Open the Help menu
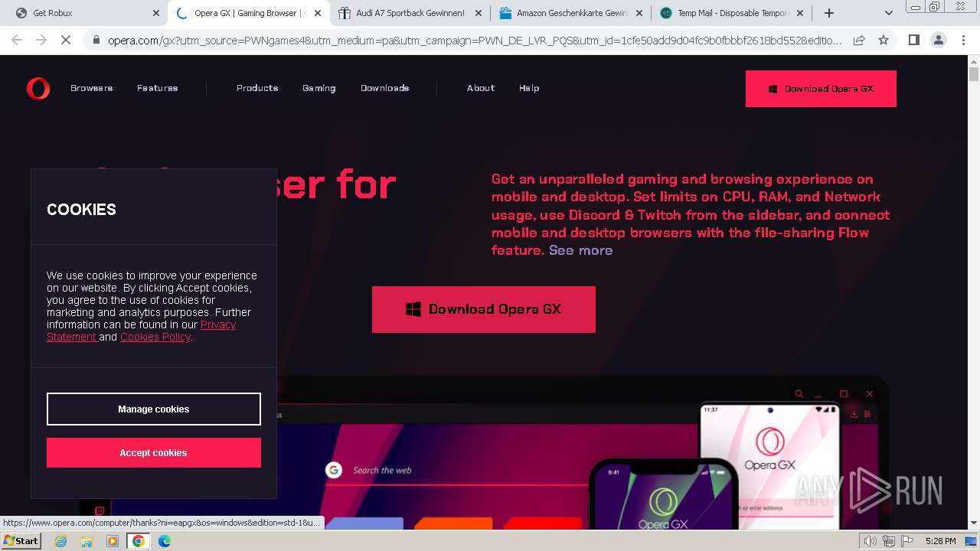The height and width of the screenshot is (551, 980). 529,88
